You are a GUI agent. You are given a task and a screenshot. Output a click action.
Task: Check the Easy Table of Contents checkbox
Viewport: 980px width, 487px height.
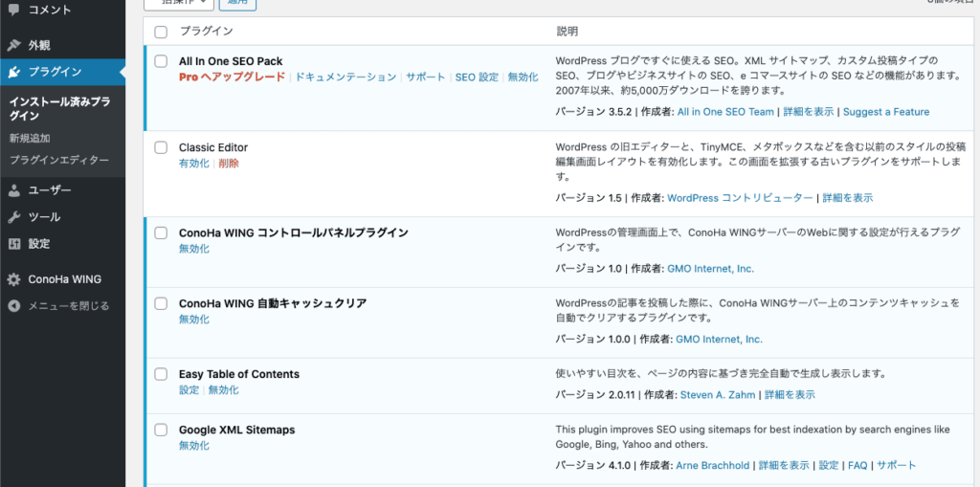point(161,374)
